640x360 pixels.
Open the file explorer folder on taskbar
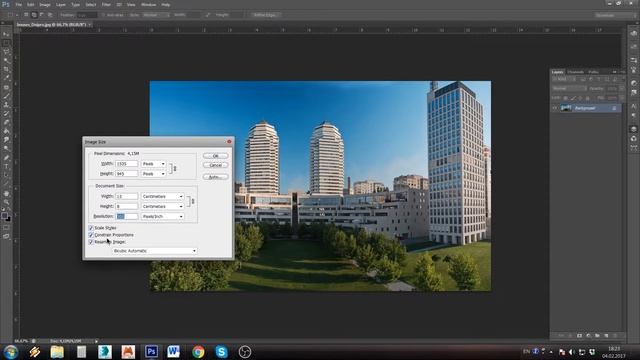pos(57,351)
